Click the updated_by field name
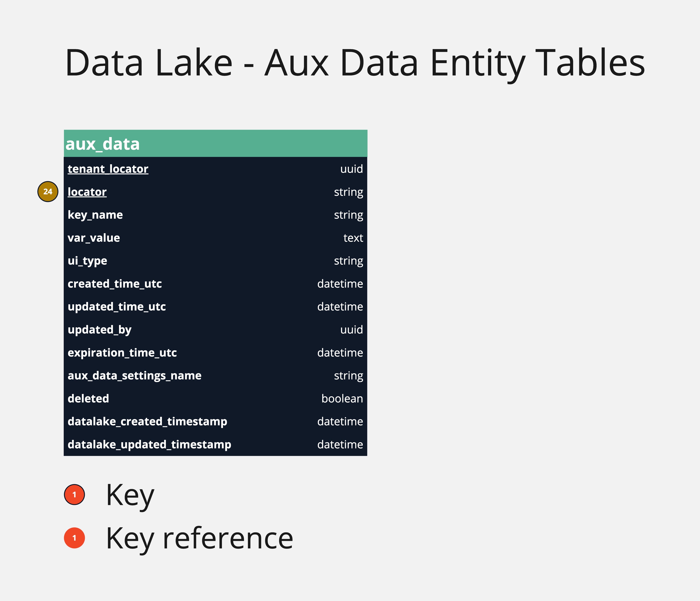This screenshot has height=601, width=700. click(99, 330)
